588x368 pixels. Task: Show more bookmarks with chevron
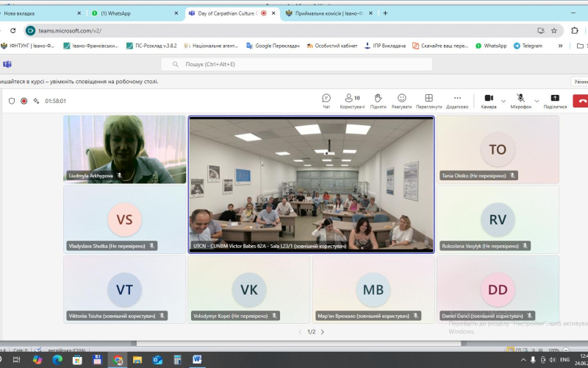[x=560, y=46]
